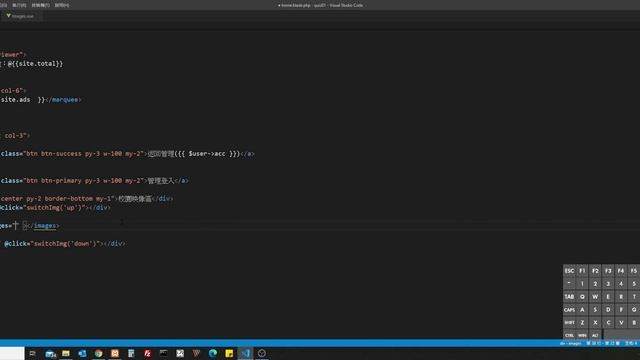This screenshot has width=640, height=360.
Task: Click the CTRL key on the keyboard overlay
Action: [x=569, y=335]
